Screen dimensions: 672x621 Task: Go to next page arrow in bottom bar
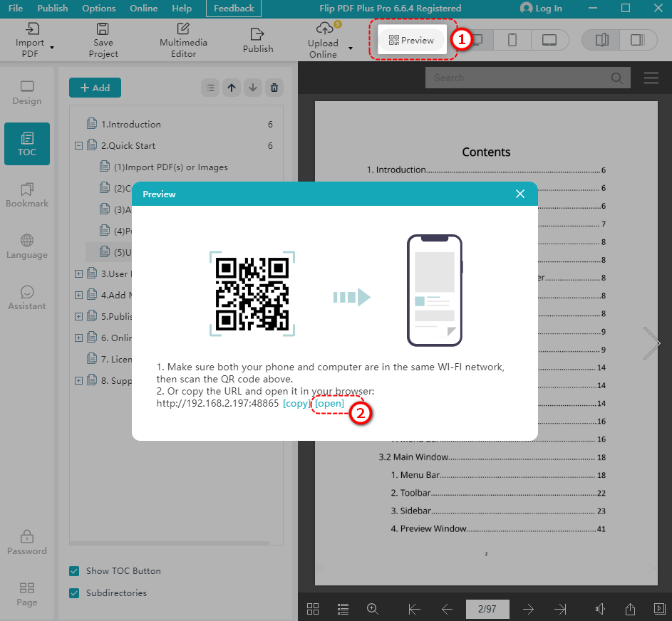(529, 609)
